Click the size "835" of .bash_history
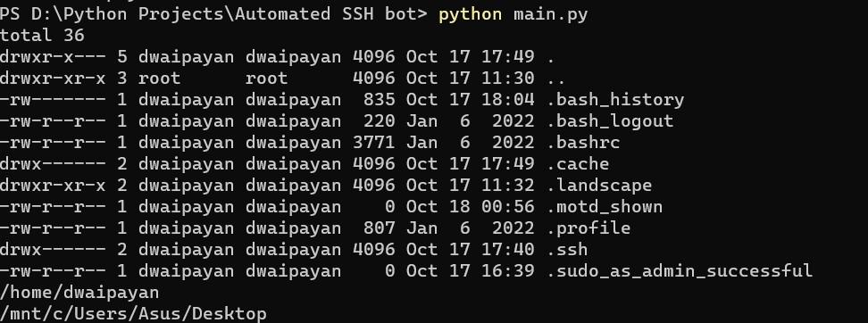The height and width of the screenshot is (323, 868). click(380, 100)
